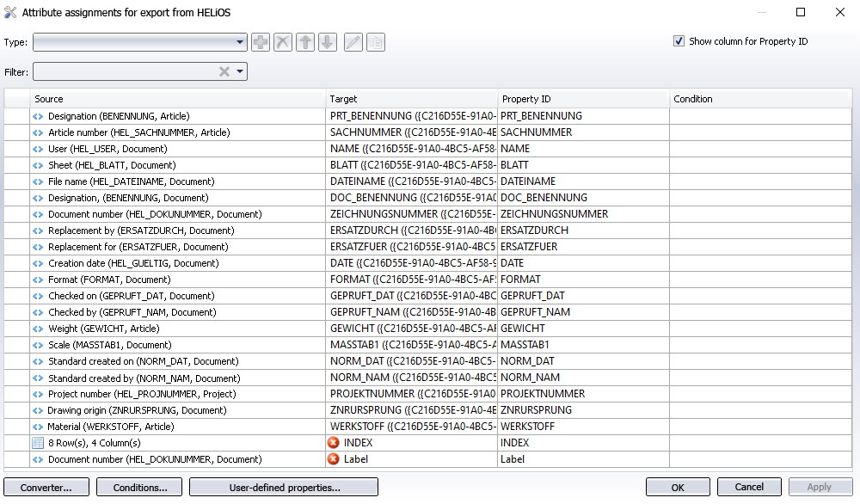The height and width of the screenshot is (504, 860).
Task: Confirm with the OK button
Action: pyautogui.click(x=678, y=488)
